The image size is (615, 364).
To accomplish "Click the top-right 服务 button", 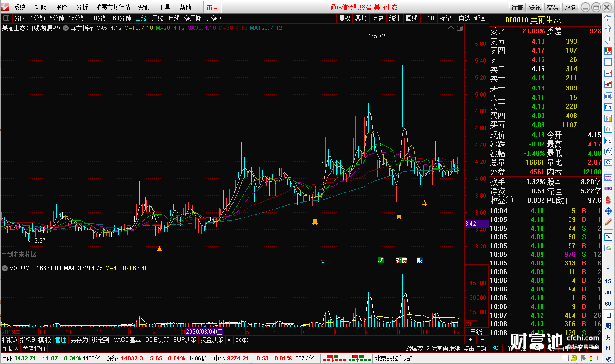I will click(x=571, y=7).
